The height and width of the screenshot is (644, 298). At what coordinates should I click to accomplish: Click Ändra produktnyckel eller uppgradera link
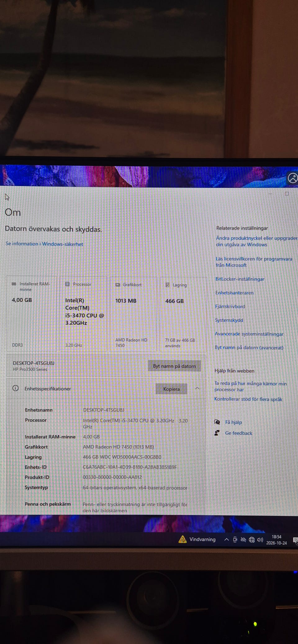tap(257, 241)
